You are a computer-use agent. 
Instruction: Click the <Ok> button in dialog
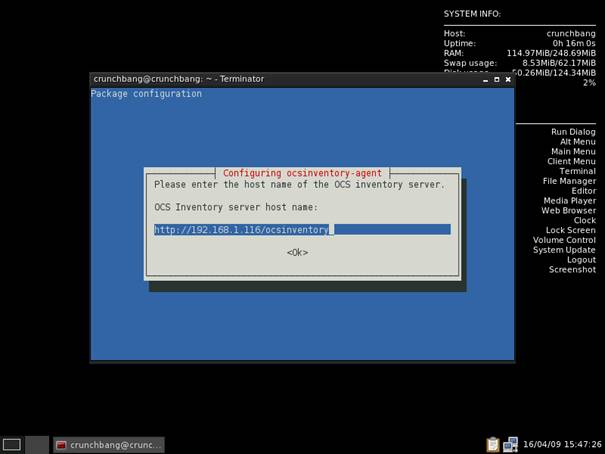[x=297, y=253]
